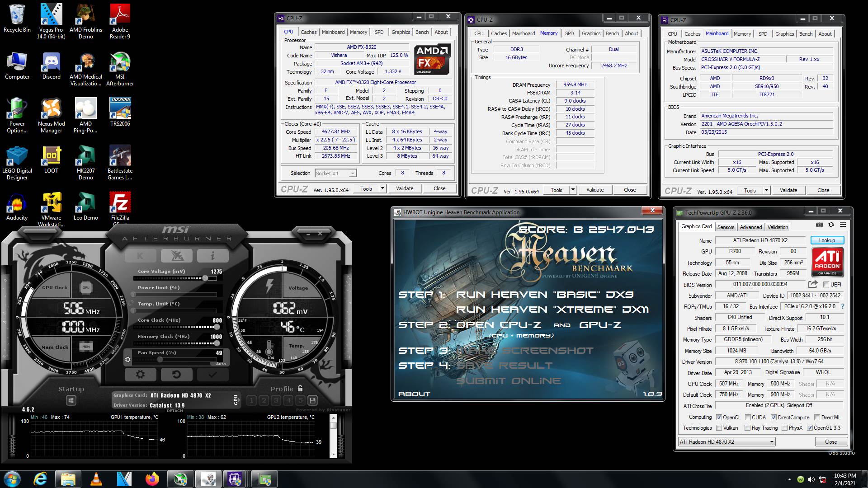Viewport: 868px width, 488px height.
Task: Expand Tools dropdown arrow in CPU-Z CPU window
Action: tap(382, 188)
